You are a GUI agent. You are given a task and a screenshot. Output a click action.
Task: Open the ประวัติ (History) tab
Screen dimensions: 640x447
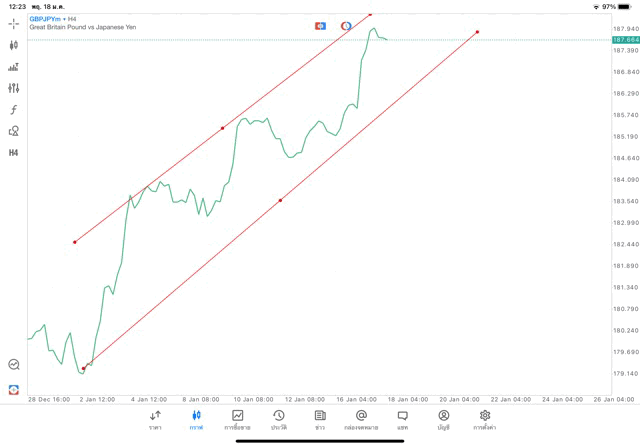(278, 419)
